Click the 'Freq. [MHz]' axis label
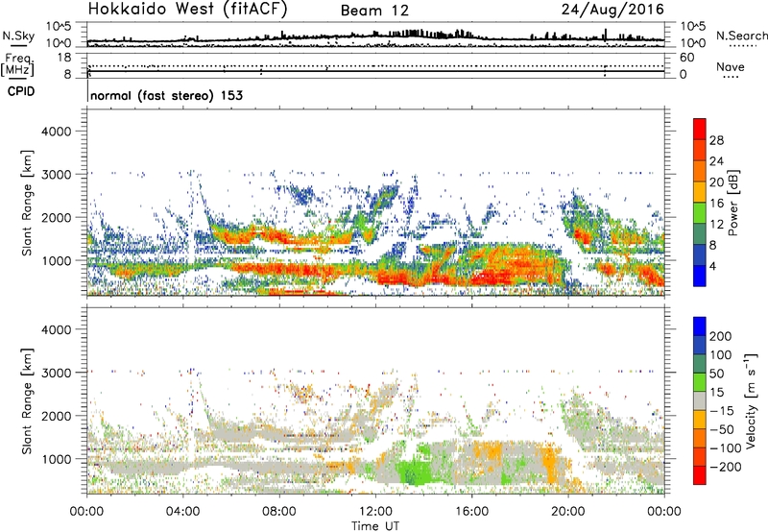Image resolution: width=768 pixels, height=532 pixels. [18, 65]
